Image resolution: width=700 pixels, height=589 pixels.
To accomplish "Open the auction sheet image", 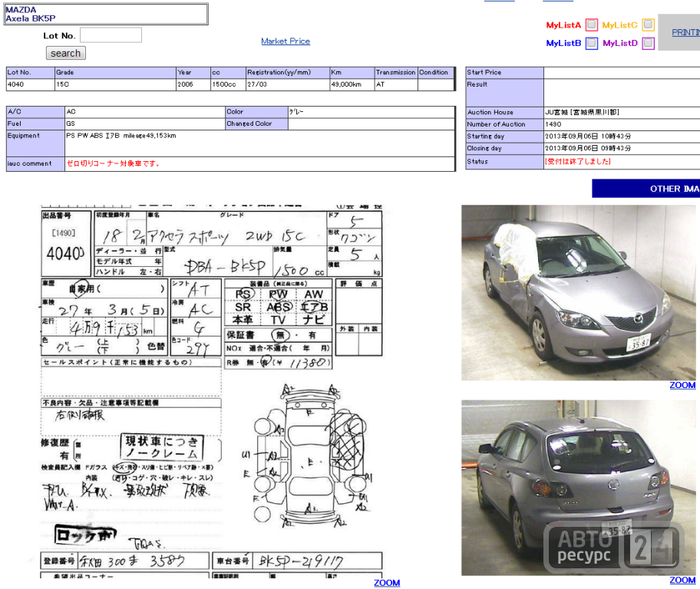I will (212, 391).
